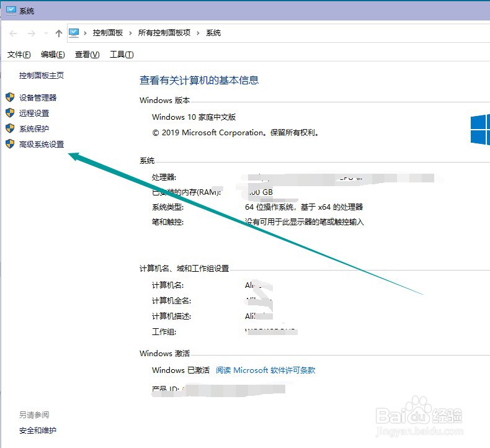The height and width of the screenshot is (448, 490).
Task: Go to 控制面板主页
Action: click(42, 75)
